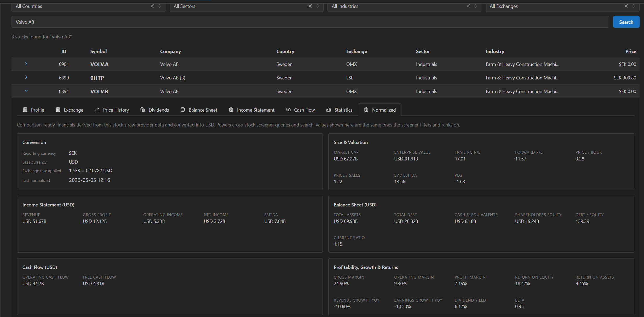Switch to the Dividends tab
This screenshot has height=317, width=644.
[x=155, y=110]
